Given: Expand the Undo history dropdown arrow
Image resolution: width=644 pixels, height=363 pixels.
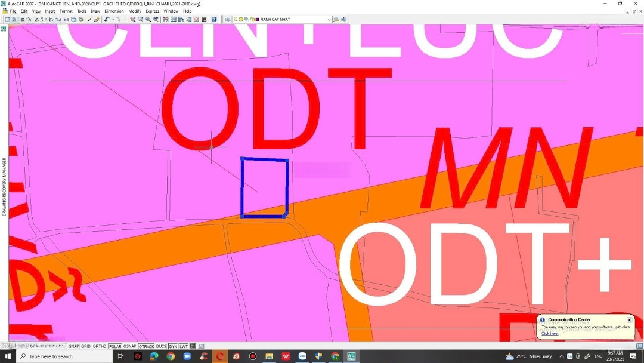Looking at the screenshot, I should coord(112,20).
